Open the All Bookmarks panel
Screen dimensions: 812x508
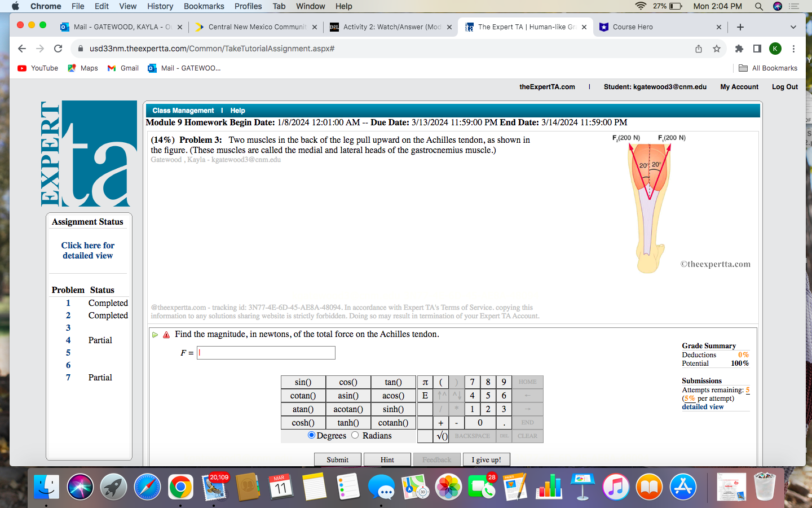(x=767, y=68)
